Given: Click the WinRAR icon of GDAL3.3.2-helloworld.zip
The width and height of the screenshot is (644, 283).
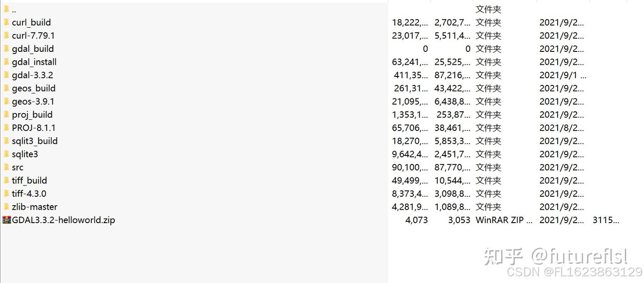Looking at the screenshot, I should click(x=7, y=220).
